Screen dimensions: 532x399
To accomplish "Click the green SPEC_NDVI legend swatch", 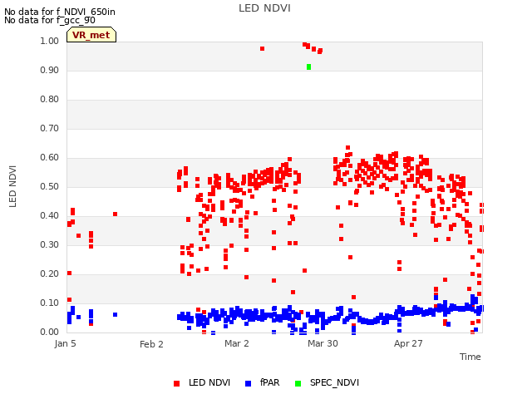I will 298,383.
